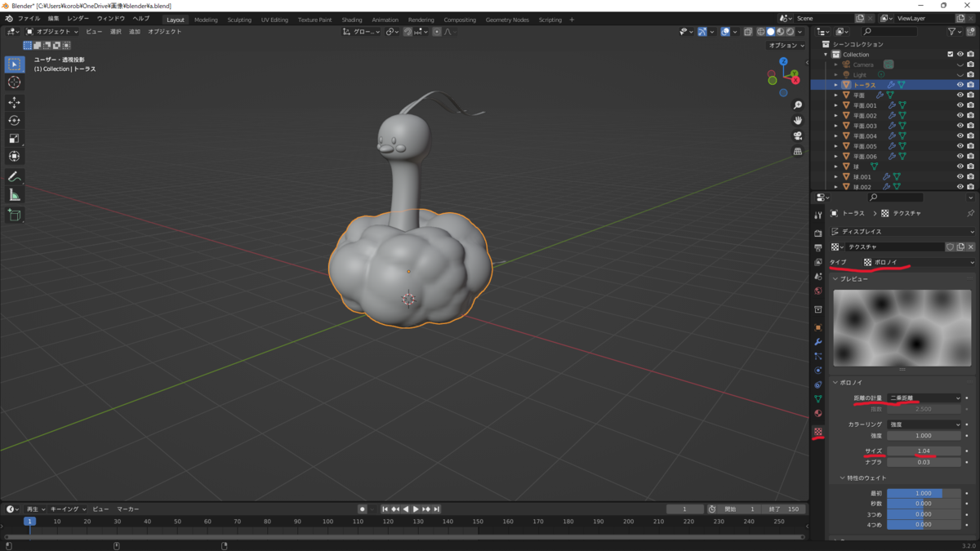Collapse the プレビュー panel
The width and height of the screenshot is (980, 551).
pyautogui.click(x=853, y=279)
